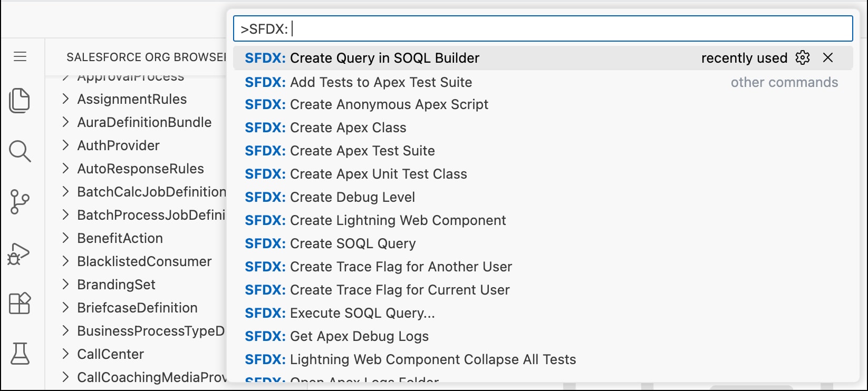868x391 pixels.
Task: Choose Create Trace Flag for Current User
Action: (543, 290)
